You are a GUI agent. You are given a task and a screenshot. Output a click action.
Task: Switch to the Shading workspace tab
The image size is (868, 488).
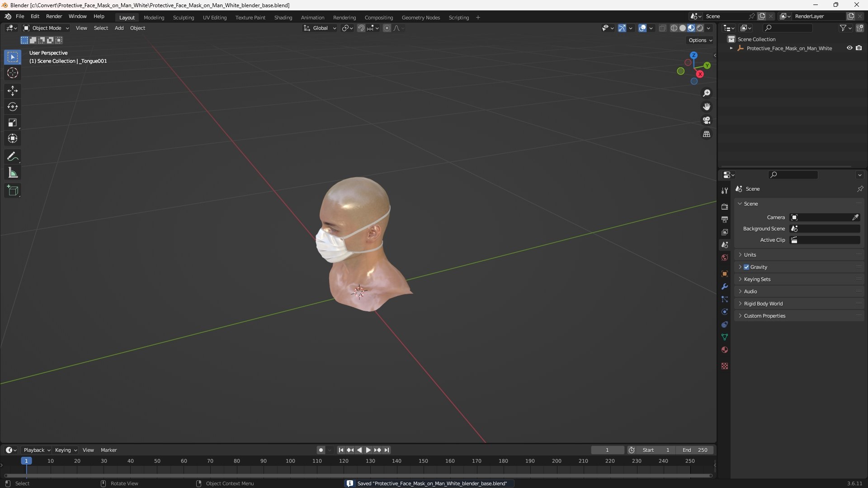[283, 18]
